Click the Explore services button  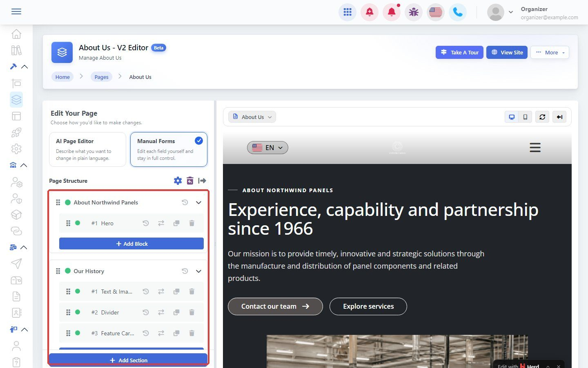368,307
